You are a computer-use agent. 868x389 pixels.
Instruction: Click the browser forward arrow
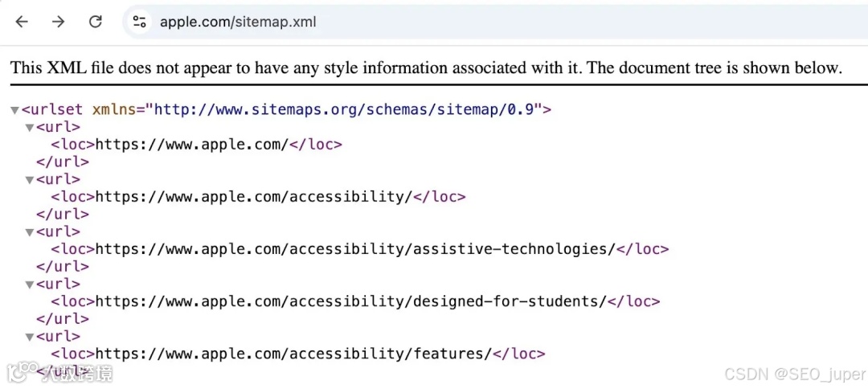pyautogui.click(x=58, y=22)
